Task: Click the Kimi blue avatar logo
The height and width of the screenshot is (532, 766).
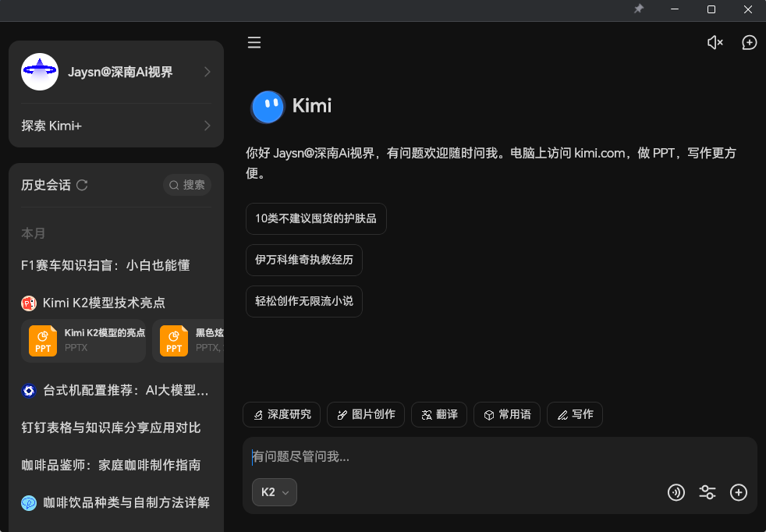Action: 268,106
